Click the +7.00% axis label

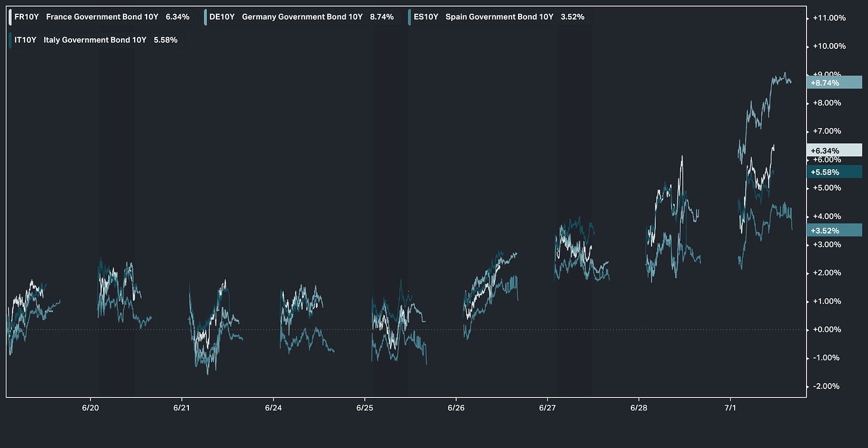[x=826, y=131]
